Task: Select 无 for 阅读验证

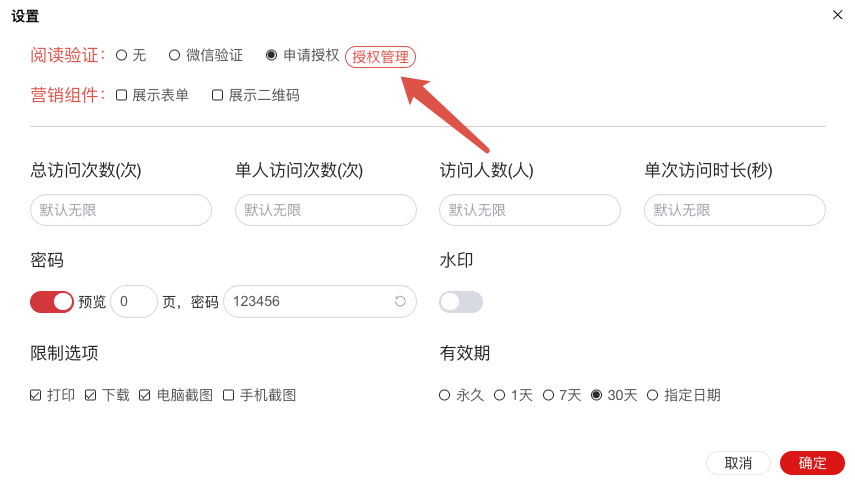Action: (x=122, y=55)
